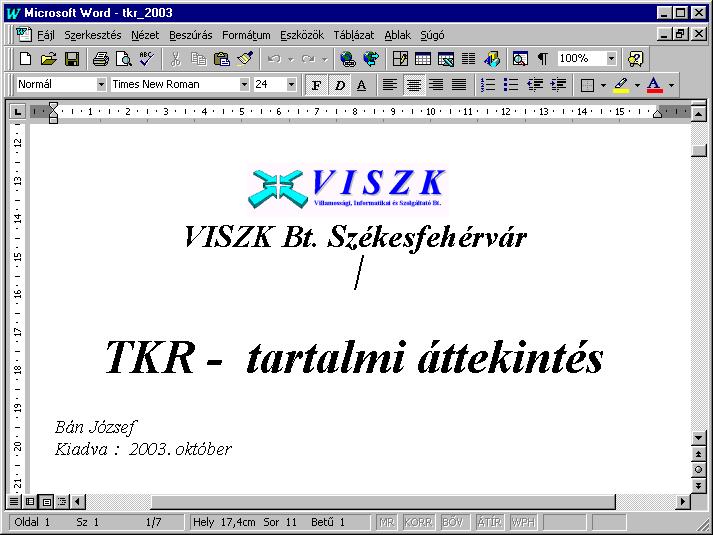The width and height of the screenshot is (713, 535).
Task: Increase paragraph indent
Action: click(x=558, y=85)
